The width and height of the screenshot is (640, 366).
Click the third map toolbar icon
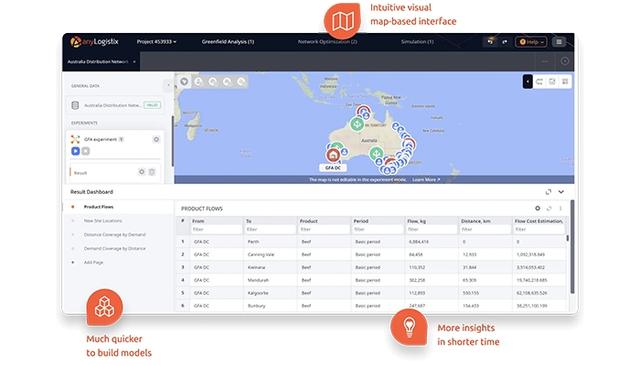click(x=213, y=82)
